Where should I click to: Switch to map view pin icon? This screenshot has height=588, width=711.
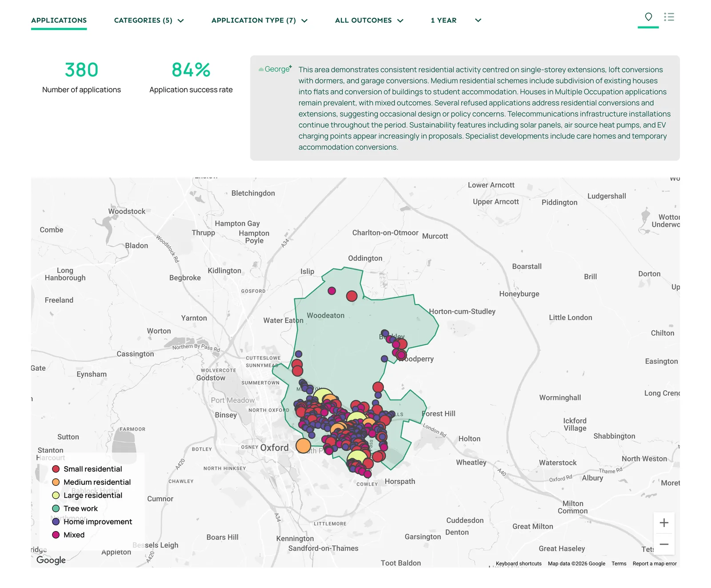click(x=648, y=17)
